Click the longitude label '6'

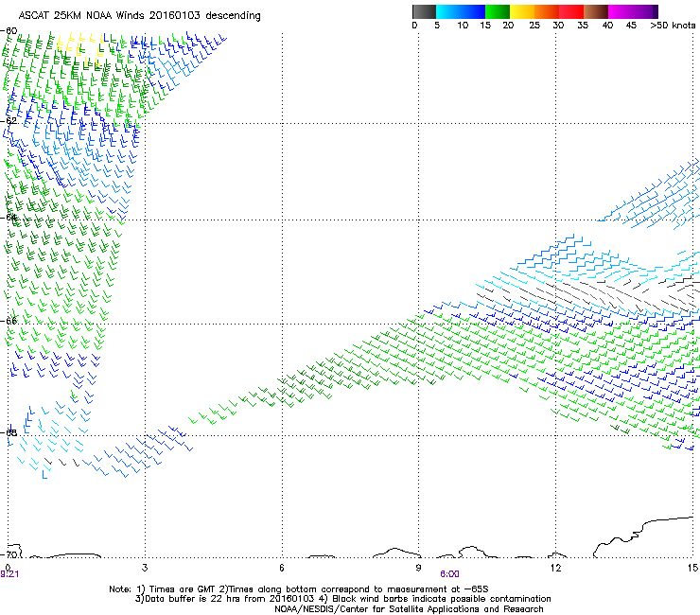coord(282,568)
